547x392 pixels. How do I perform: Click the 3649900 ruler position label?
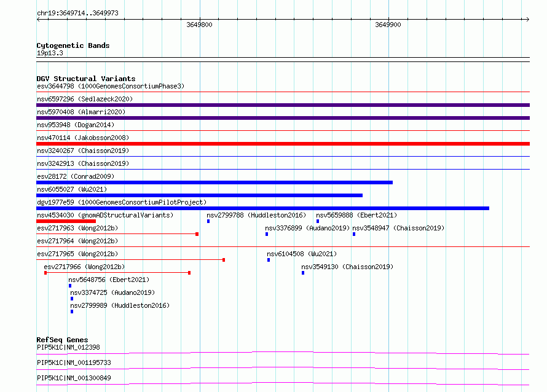(388, 25)
